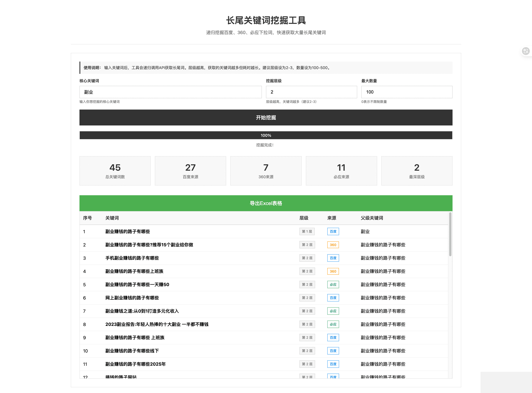The image size is (532, 393).
Task: Click the 百度 badge on row 11
Action: pos(333,364)
